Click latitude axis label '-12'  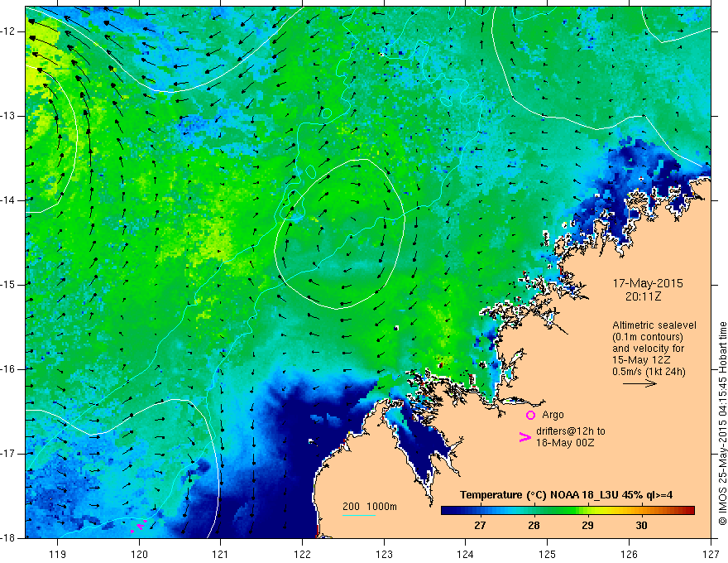[x=8, y=31]
